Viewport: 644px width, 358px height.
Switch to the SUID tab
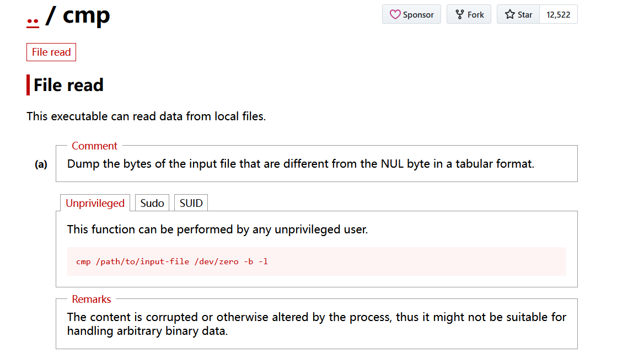[191, 203]
